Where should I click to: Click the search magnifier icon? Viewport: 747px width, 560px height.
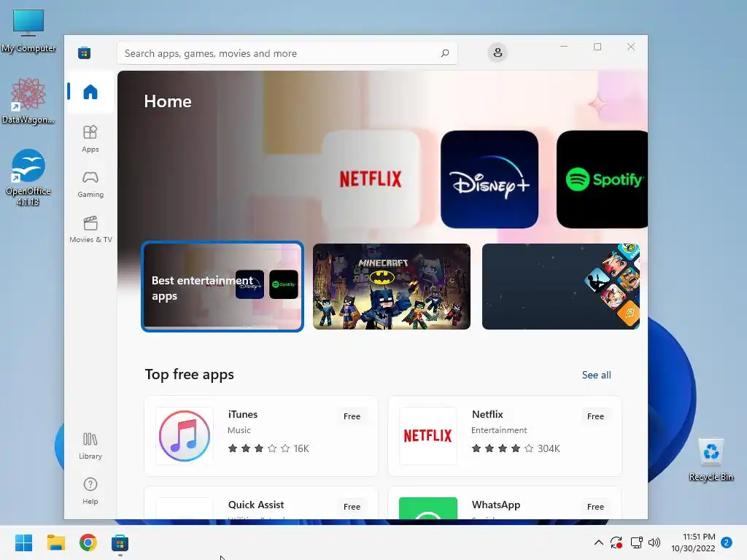coord(445,52)
